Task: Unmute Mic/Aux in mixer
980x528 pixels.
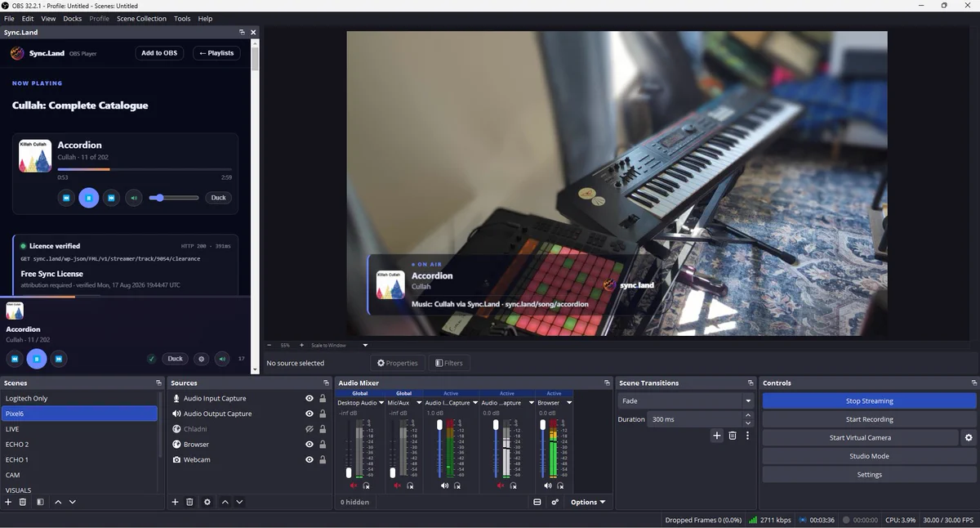Action: (x=398, y=485)
